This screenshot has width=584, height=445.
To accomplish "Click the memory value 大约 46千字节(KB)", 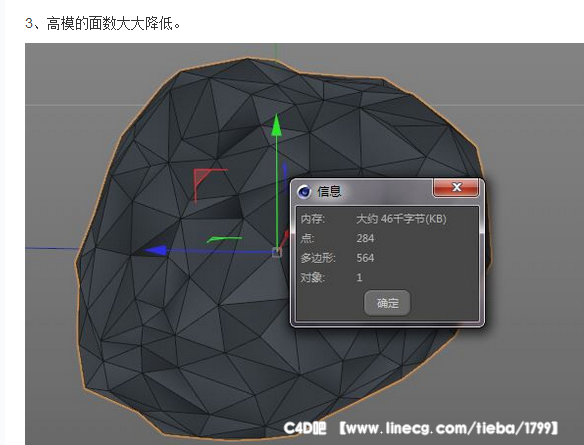I will [x=401, y=219].
